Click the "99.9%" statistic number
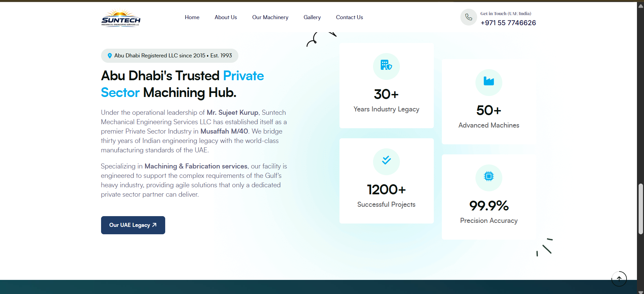The width and height of the screenshot is (644, 294). pyautogui.click(x=489, y=206)
